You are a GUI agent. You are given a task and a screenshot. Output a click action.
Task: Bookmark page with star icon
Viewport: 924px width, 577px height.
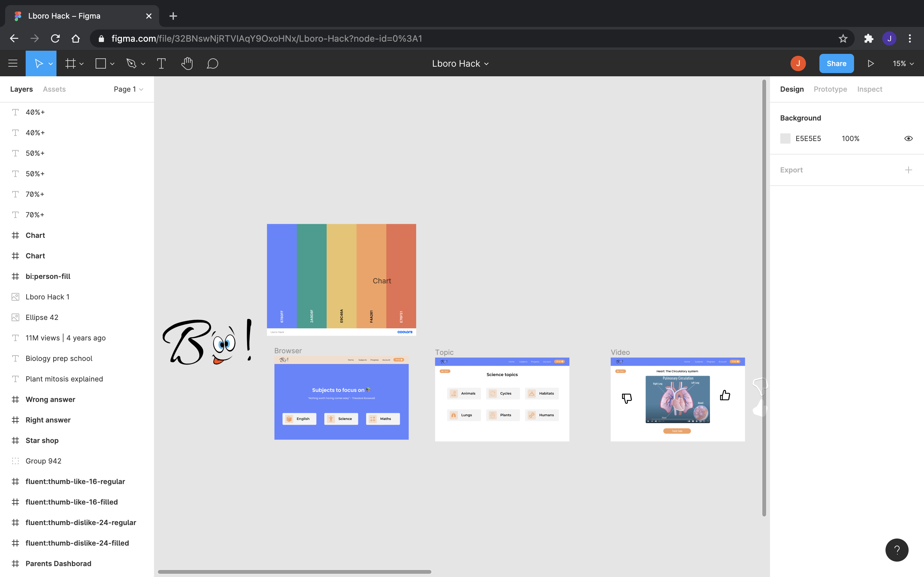(x=843, y=38)
